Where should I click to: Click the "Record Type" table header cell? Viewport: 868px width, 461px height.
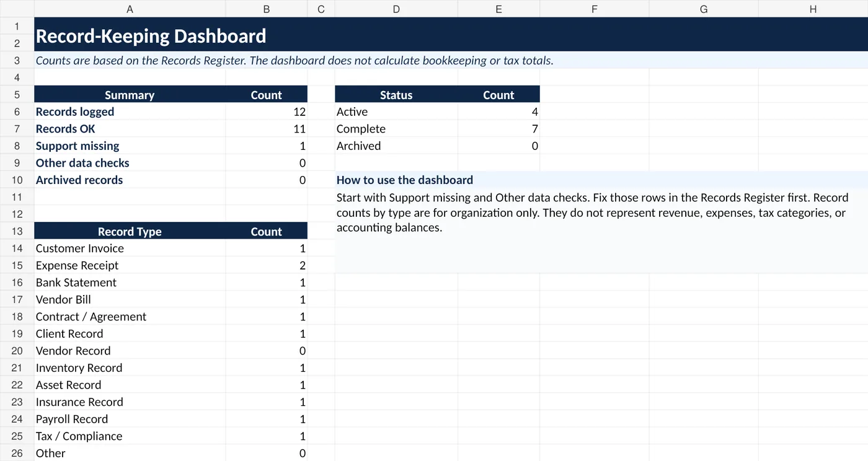tap(130, 231)
